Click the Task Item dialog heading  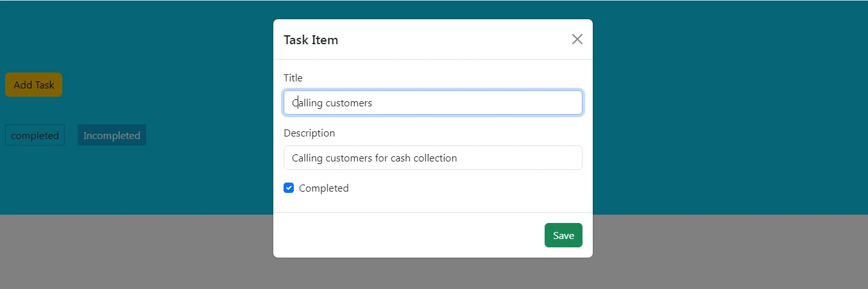pyautogui.click(x=311, y=40)
